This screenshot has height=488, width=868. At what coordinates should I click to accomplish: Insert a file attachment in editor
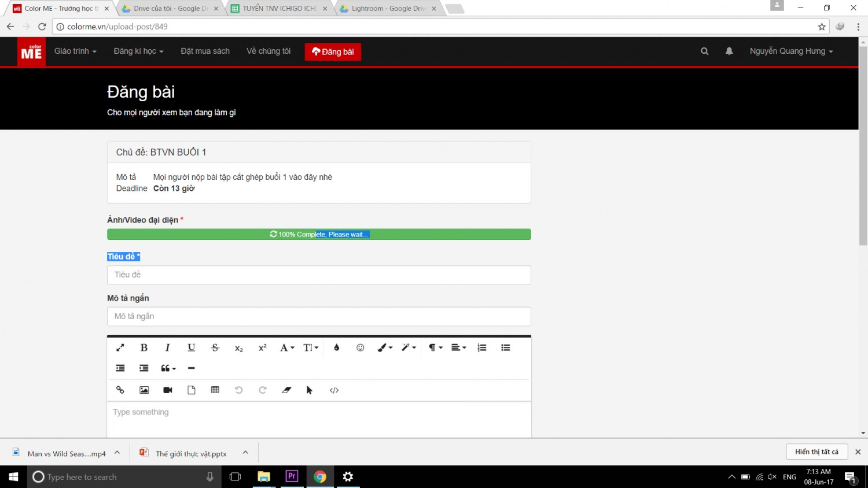pyautogui.click(x=192, y=390)
